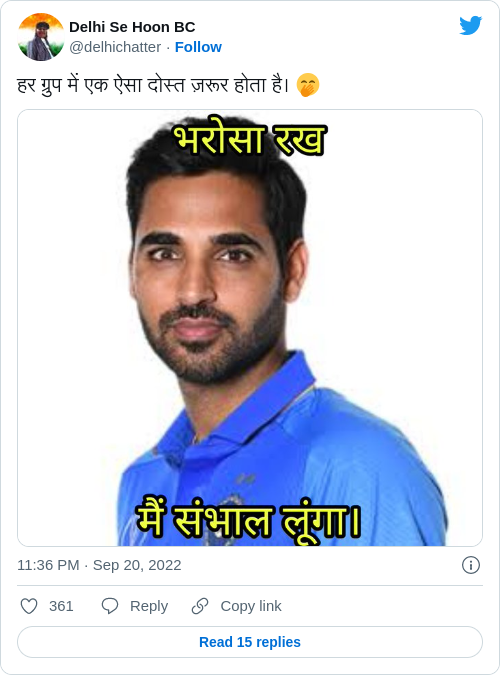Open the Twitter info circle icon

pos(471,565)
